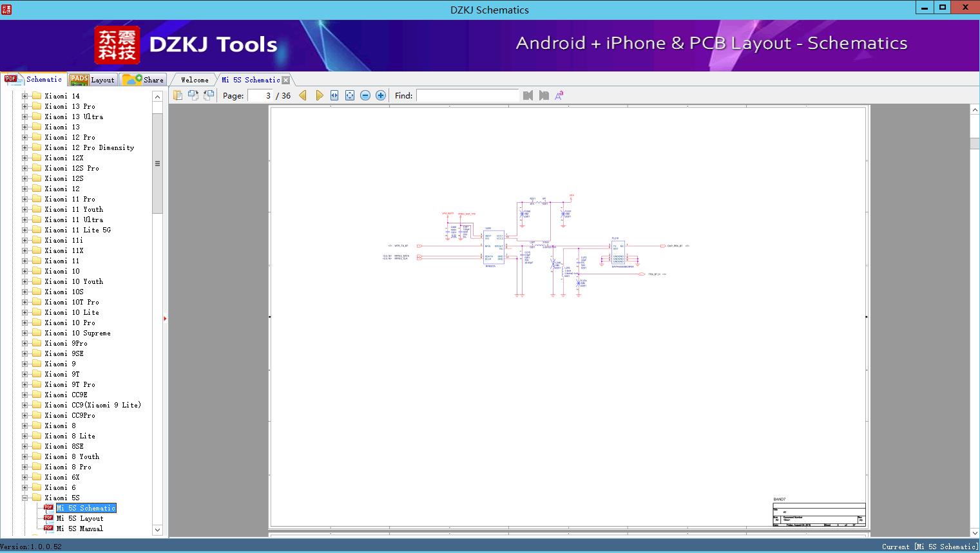Click the Mi 5S Manual PDF icon
This screenshot has height=553, width=980.
[48, 529]
